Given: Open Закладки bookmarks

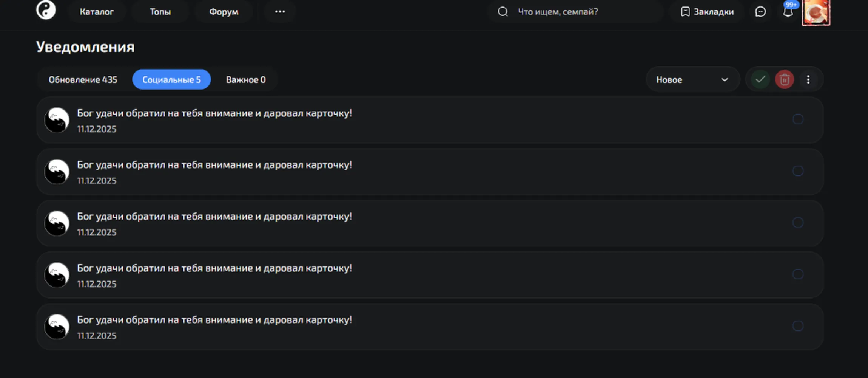Looking at the screenshot, I should (x=707, y=12).
